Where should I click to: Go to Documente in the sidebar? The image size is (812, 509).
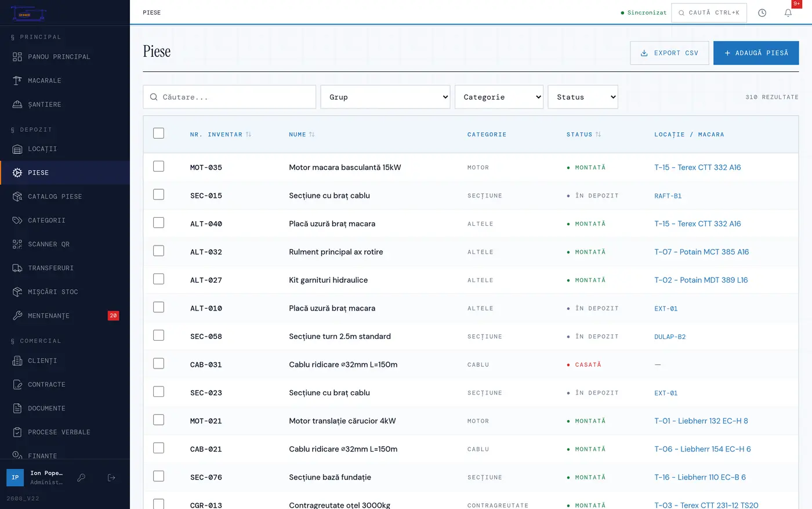[65, 409]
